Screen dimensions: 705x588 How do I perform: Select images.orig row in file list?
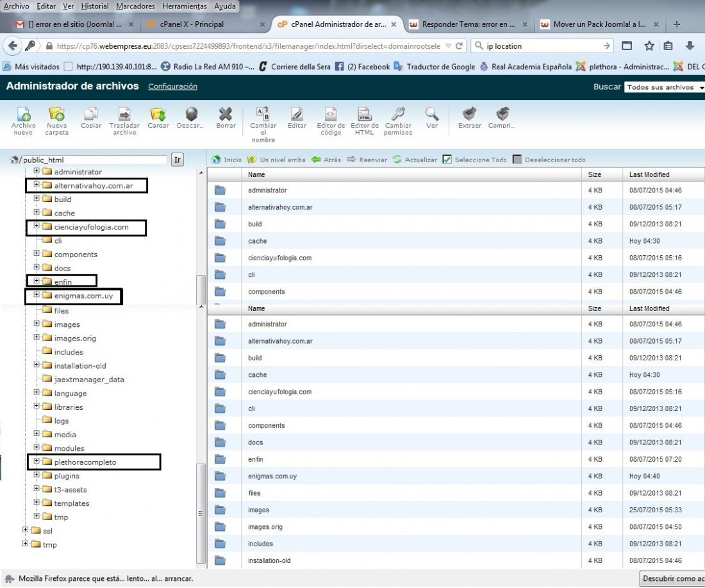(456, 527)
